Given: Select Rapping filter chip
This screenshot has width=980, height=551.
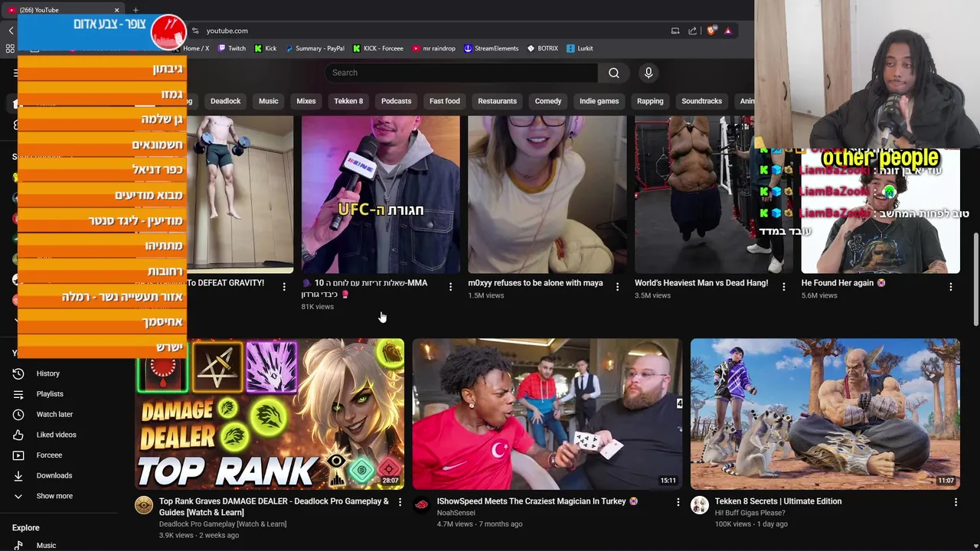Looking at the screenshot, I should (650, 101).
